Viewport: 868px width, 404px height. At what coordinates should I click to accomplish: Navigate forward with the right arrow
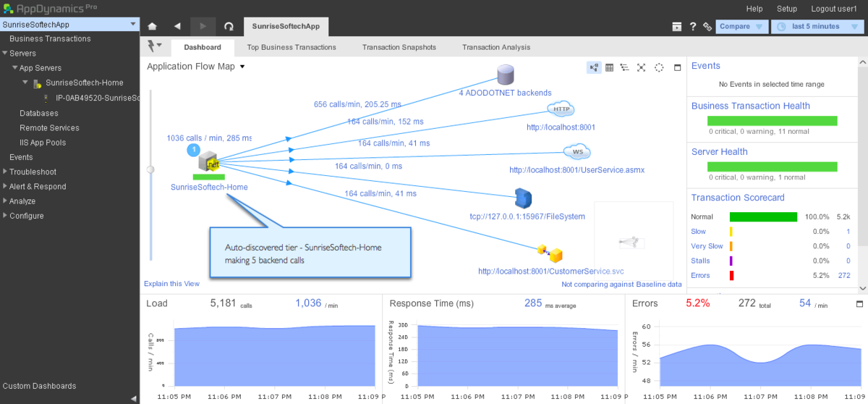coord(203,26)
